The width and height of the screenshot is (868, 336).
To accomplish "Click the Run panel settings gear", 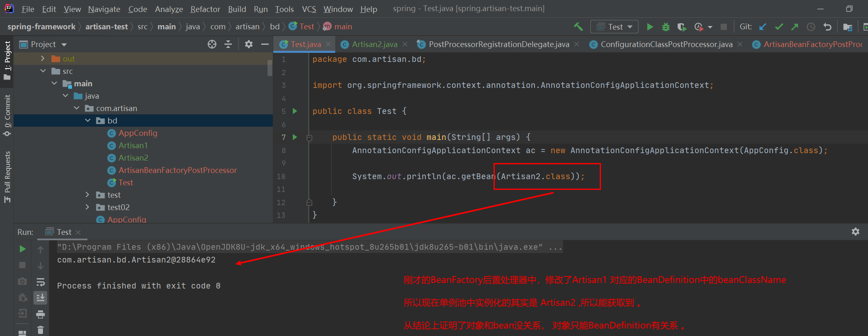I will point(856,232).
